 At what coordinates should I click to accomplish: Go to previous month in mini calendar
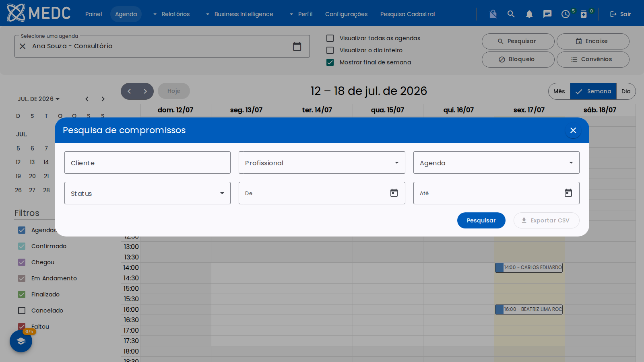[87, 99]
